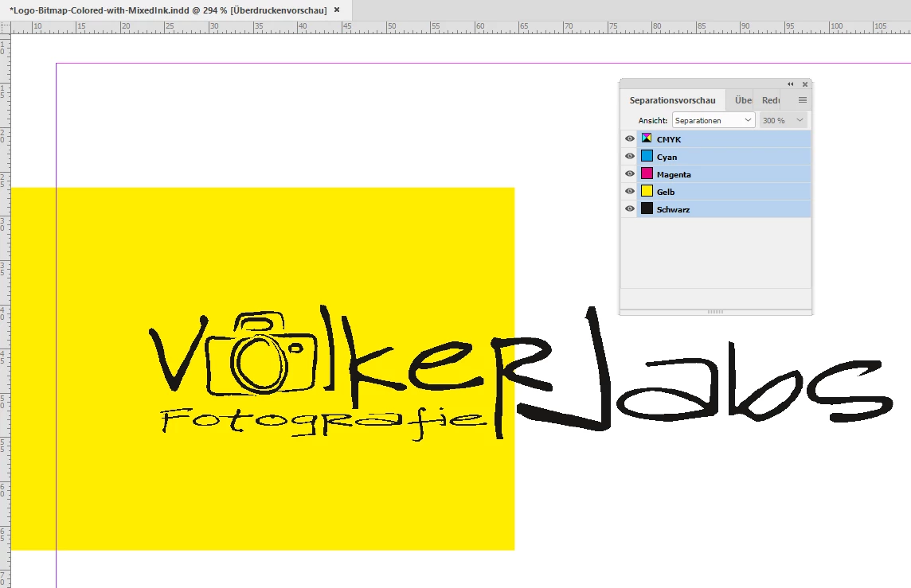Select the Logo-Bitmap-Colored-with-MixedInk.indd document tab

(x=168, y=10)
